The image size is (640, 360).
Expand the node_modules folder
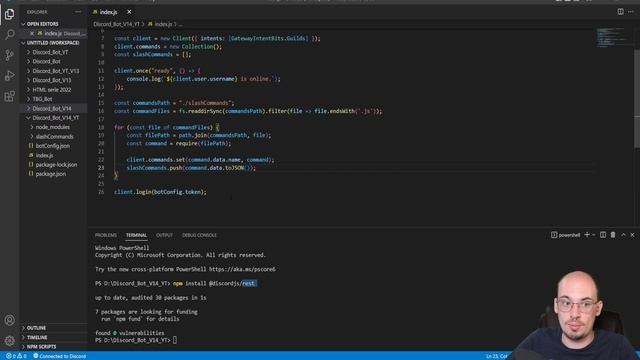pyautogui.click(x=53, y=127)
